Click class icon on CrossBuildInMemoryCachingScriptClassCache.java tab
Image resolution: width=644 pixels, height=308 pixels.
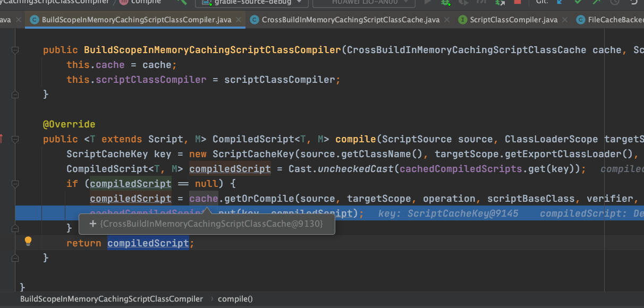tap(255, 20)
